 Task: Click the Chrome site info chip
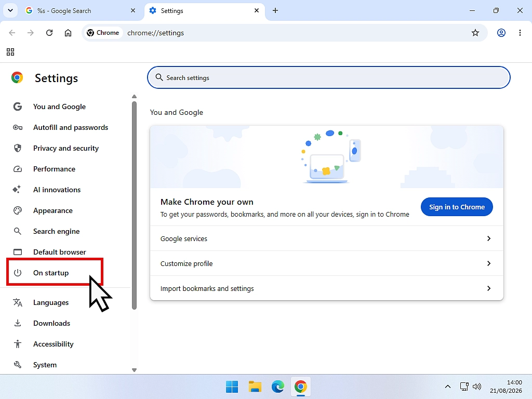(x=103, y=33)
